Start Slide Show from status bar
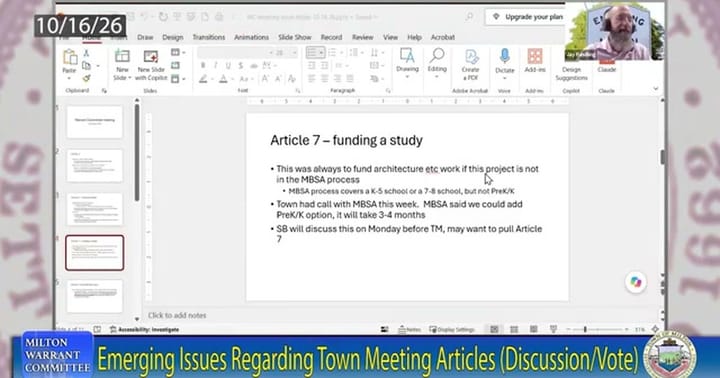This screenshot has width=720, height=378. coord(553,329)
